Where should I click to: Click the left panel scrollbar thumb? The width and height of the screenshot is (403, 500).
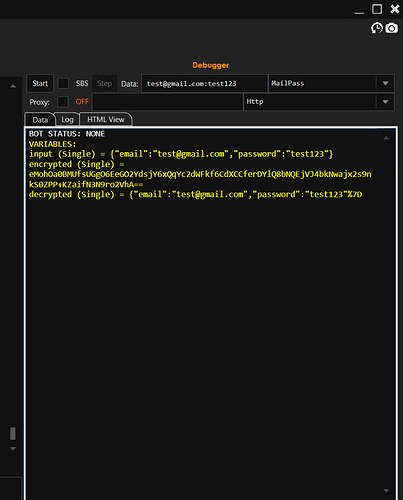[x=13, y=433]
